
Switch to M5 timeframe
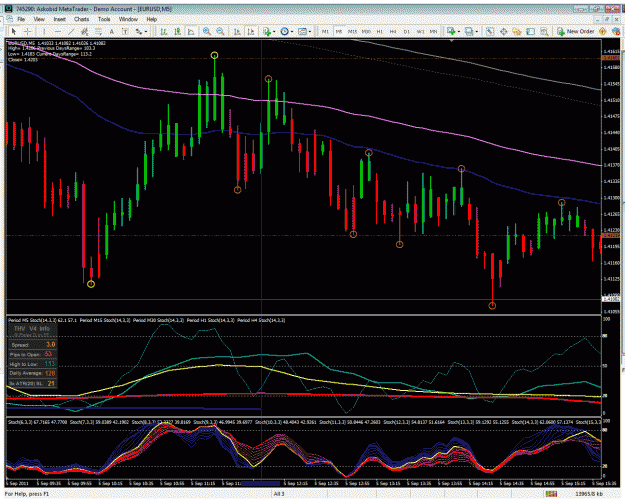(339, 31)
